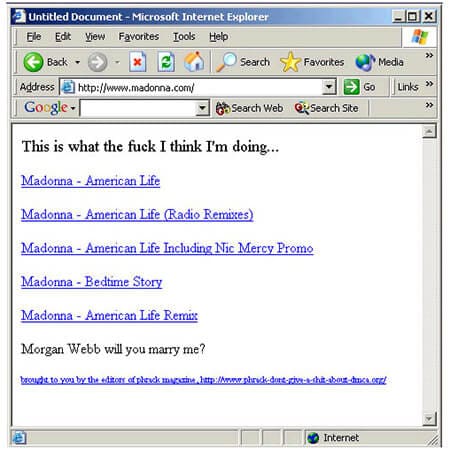450x450 pixels.
Task: Click the scrollbar up arrow
Action: click(429, 132)
